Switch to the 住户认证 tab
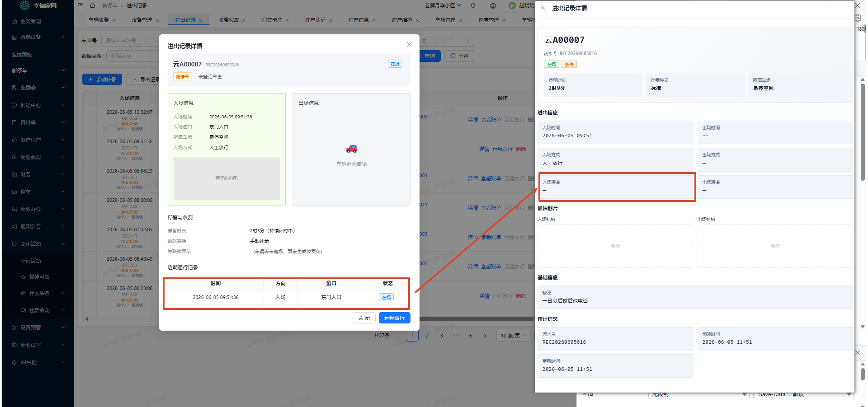The width and height of the screenshot is (868, 407). click(315, 20)
